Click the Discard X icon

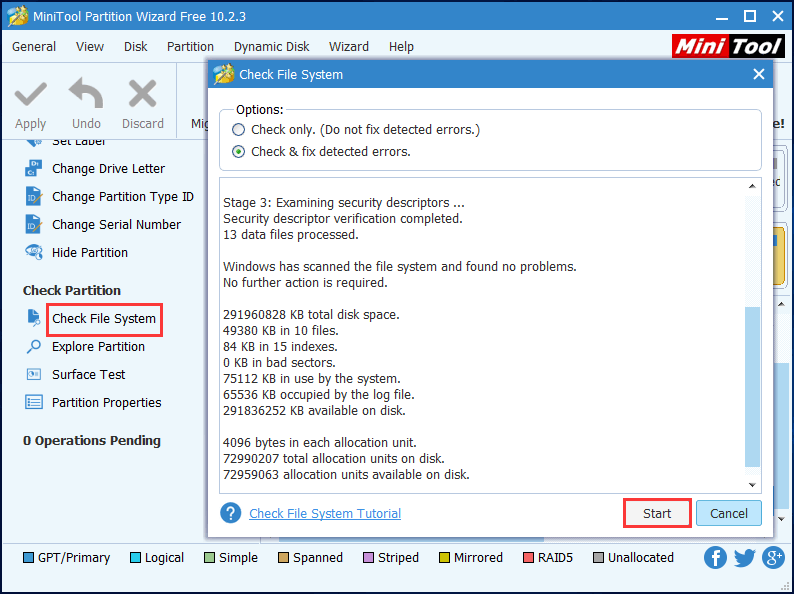(143, 96)
